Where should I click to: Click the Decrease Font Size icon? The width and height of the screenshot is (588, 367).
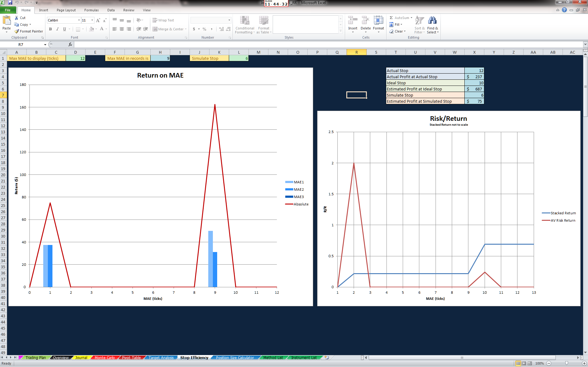[x=105, y=20]
